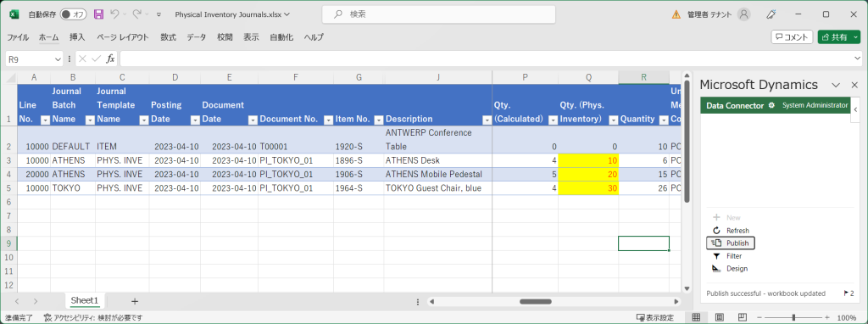Open the Qty. (Phys. Inventory) filter dropdown
The width and height of the screenshot is (868, 324).
[613, 120]
